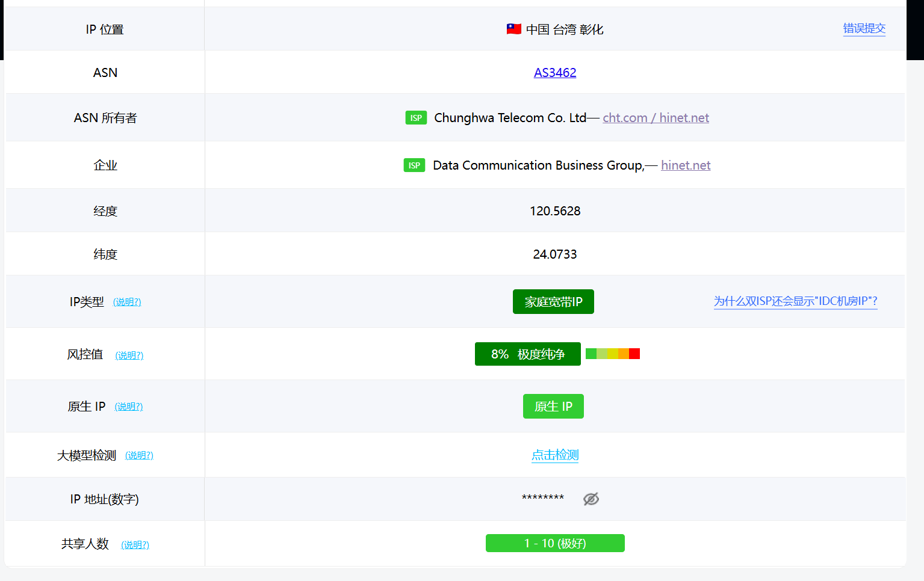
Task: Click 说明? next to 大模型检测
Action: (139, 455)
